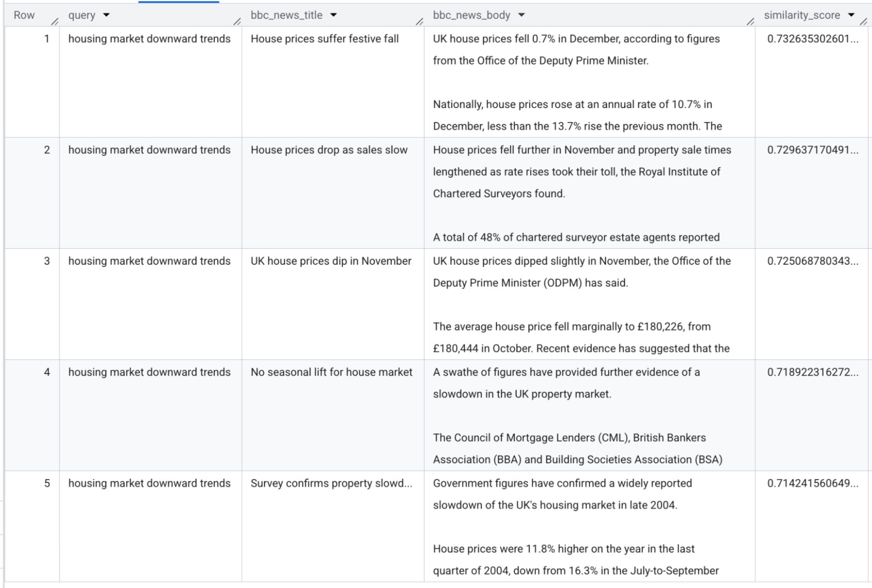The width and height of the screenshot is (872, 588).
Task: Open the bbc_news_body column dropdown
Action: (520, 15)
